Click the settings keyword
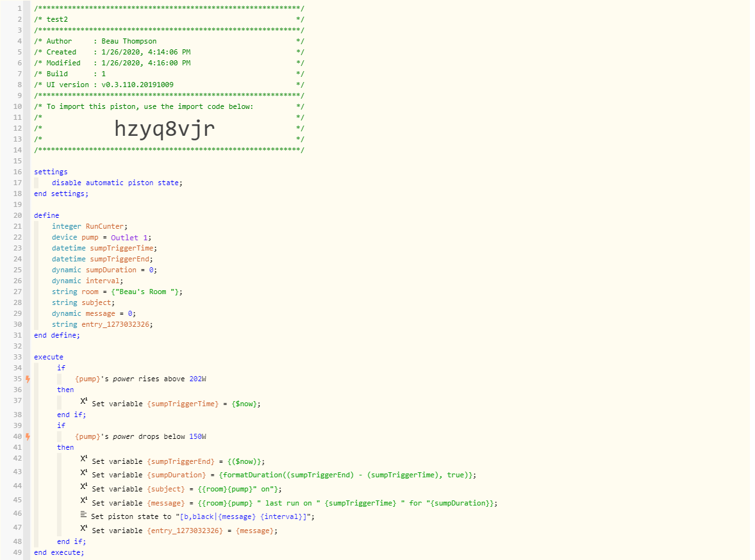 (51, 172)
